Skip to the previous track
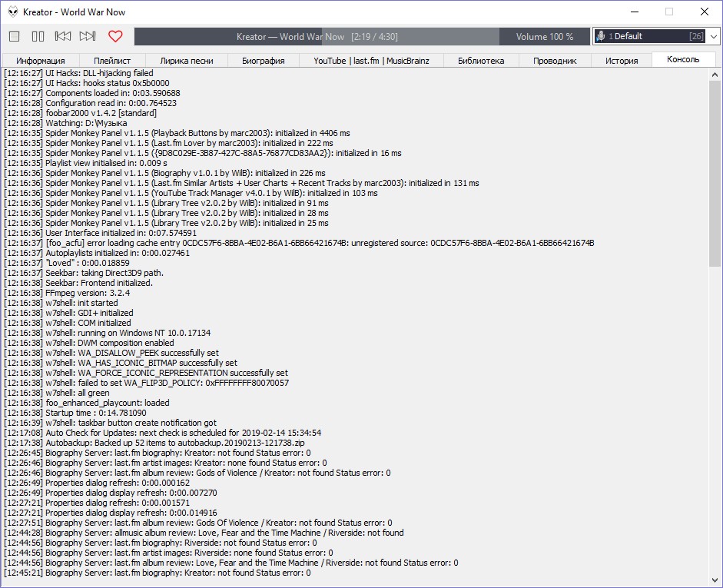The width and height of the screenshot is (723, 588). [63, 36]
